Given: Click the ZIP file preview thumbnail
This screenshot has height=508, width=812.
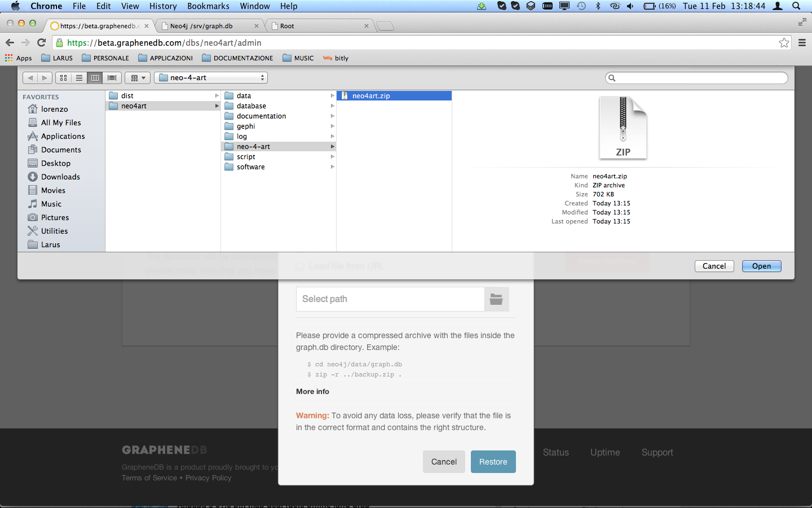Looking at the screenshot, I should [623, 128].
